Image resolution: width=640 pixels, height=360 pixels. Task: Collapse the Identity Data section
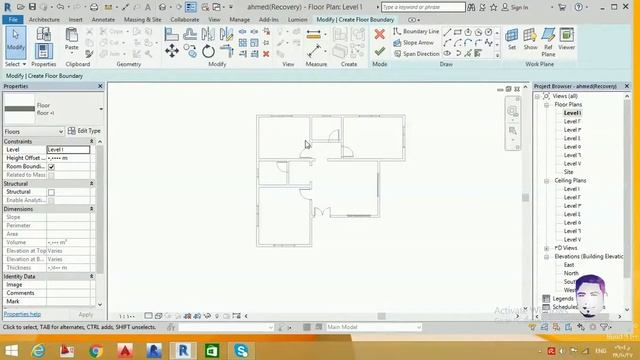click(91, 277)
